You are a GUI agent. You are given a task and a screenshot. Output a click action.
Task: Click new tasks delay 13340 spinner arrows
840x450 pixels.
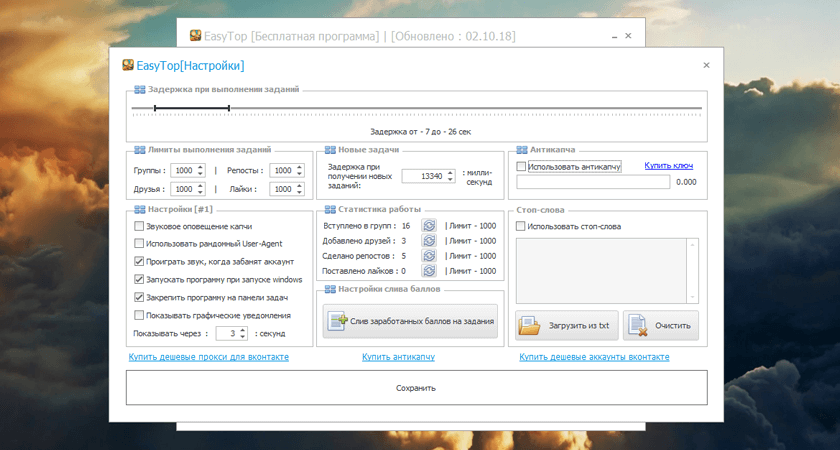click(451, 176)
